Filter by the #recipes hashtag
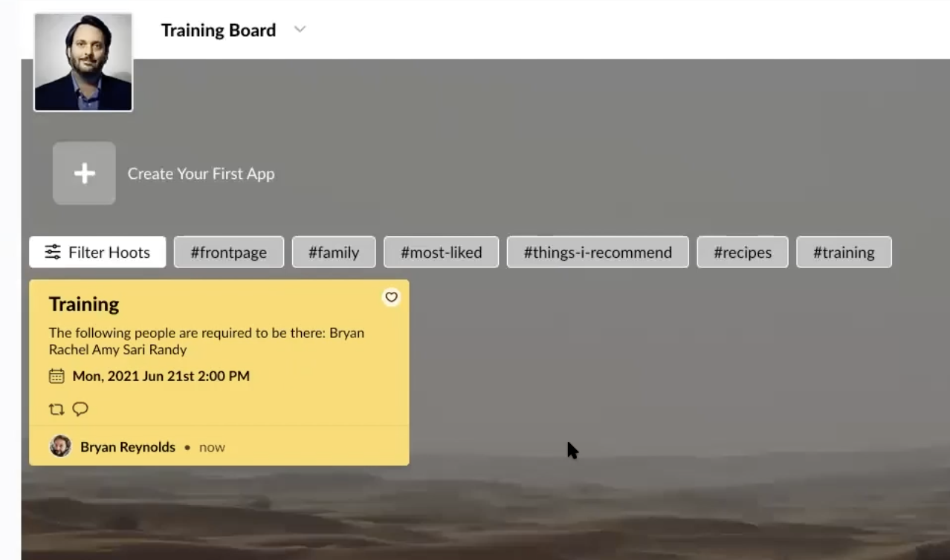The width and height of the screenshot is (950, 560). click(x=742, y=253)
